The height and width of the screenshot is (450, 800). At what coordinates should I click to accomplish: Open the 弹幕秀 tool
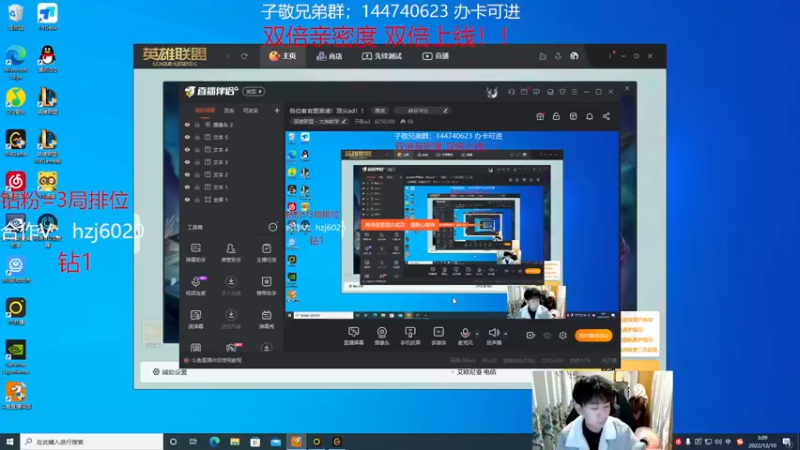click(266, 319)
